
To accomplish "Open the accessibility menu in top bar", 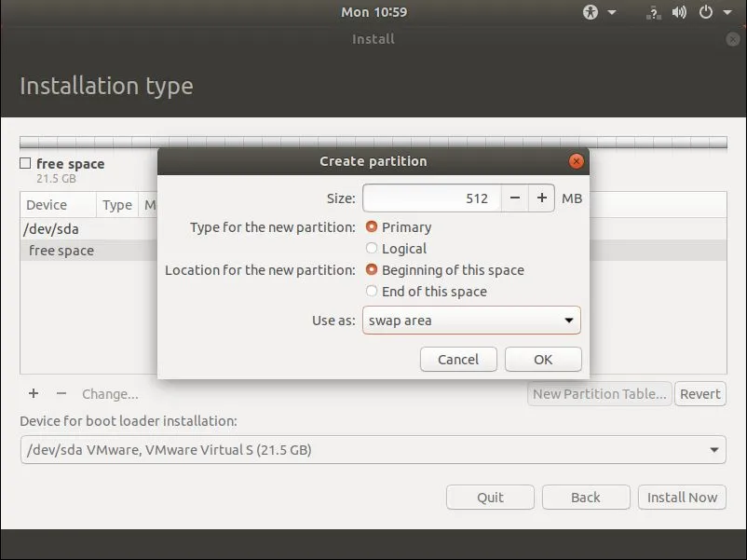I will (x=591, y=12).
